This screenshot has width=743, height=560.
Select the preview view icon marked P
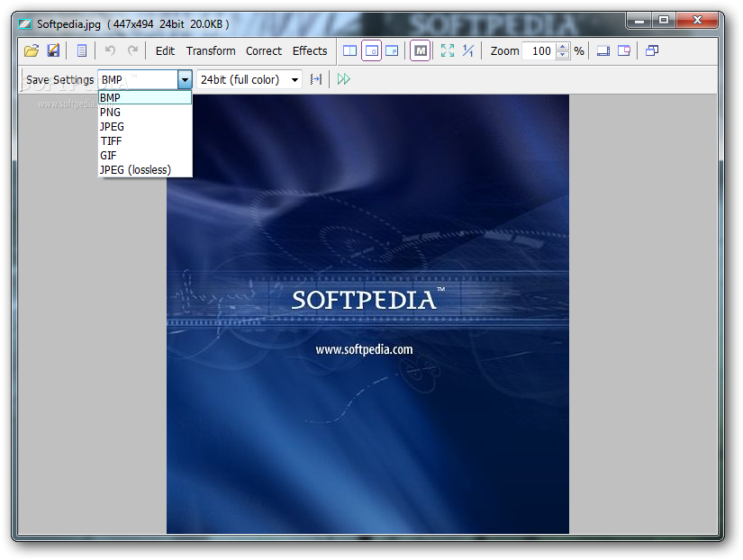(x=392, y=50)
